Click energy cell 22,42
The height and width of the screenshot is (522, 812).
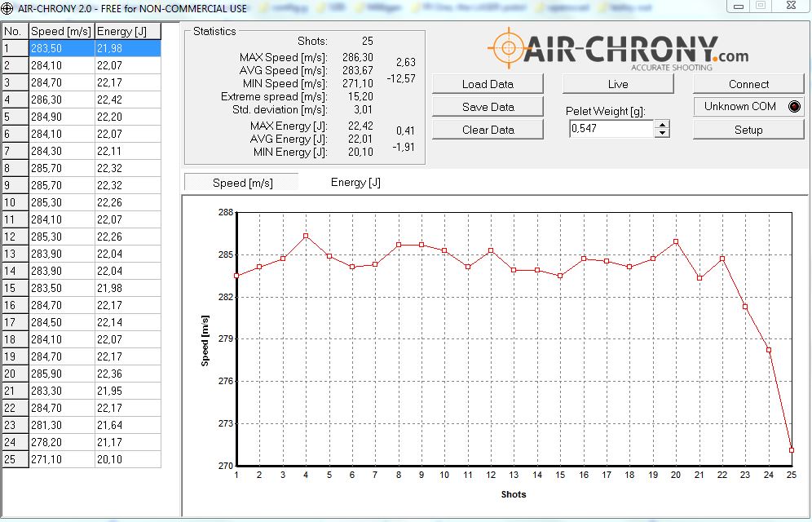coord(128,100)
